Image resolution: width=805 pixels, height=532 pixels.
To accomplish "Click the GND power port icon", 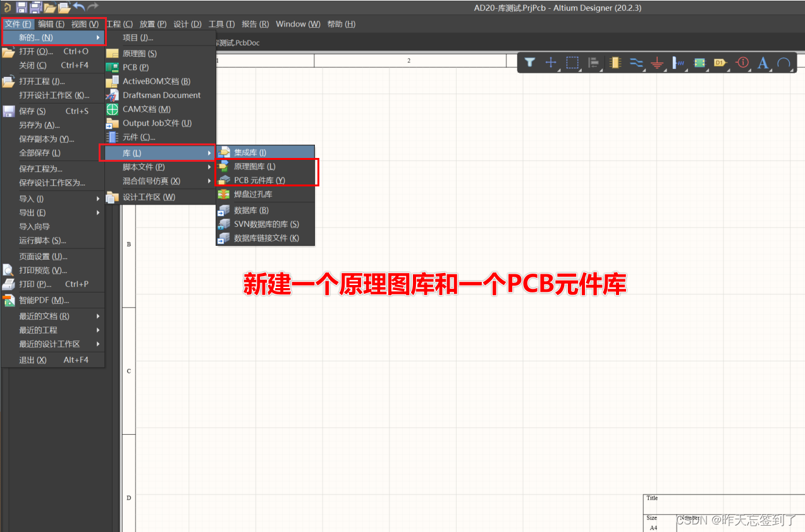I will point(657,63).
